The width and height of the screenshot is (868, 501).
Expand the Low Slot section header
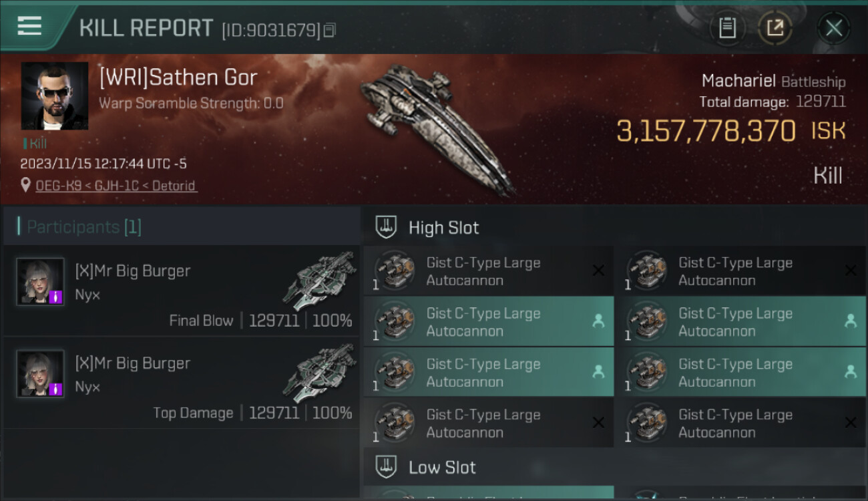pyautogui.click(x=442, y=468)
